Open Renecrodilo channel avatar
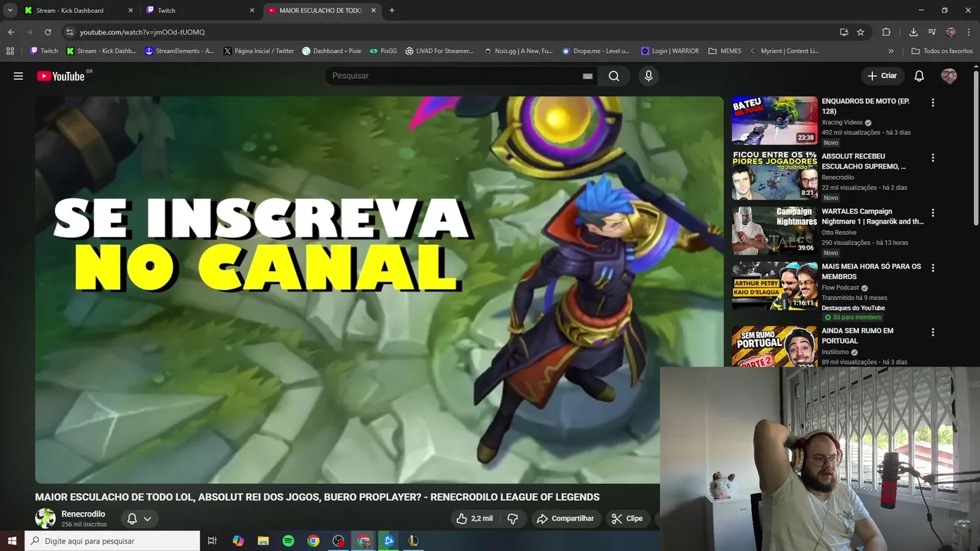The height and width of the screenshot is (551, 980). click(x=45, y=518)
